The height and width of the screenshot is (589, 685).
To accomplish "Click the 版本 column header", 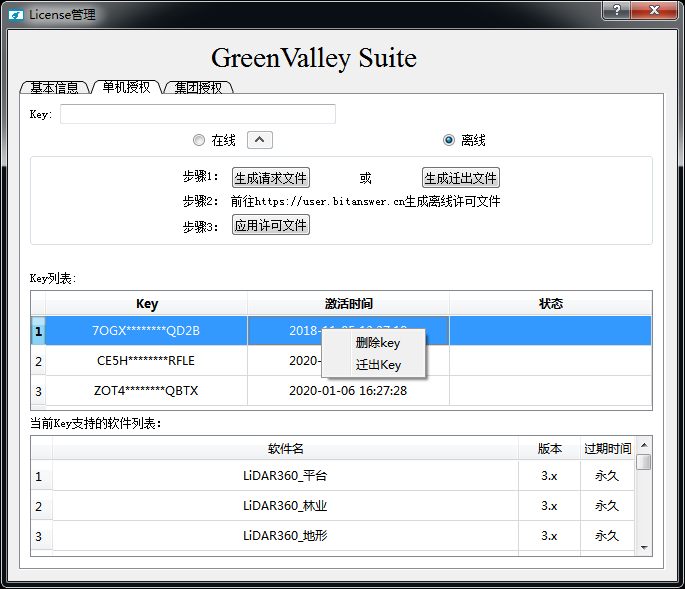I will coord(550,448).
